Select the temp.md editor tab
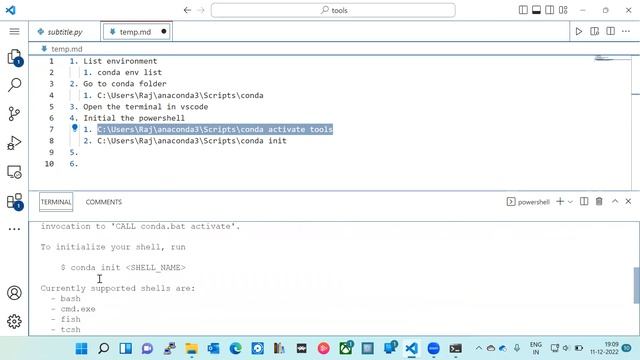This screenshot has width=640, height=360. [x=135, y=31]
